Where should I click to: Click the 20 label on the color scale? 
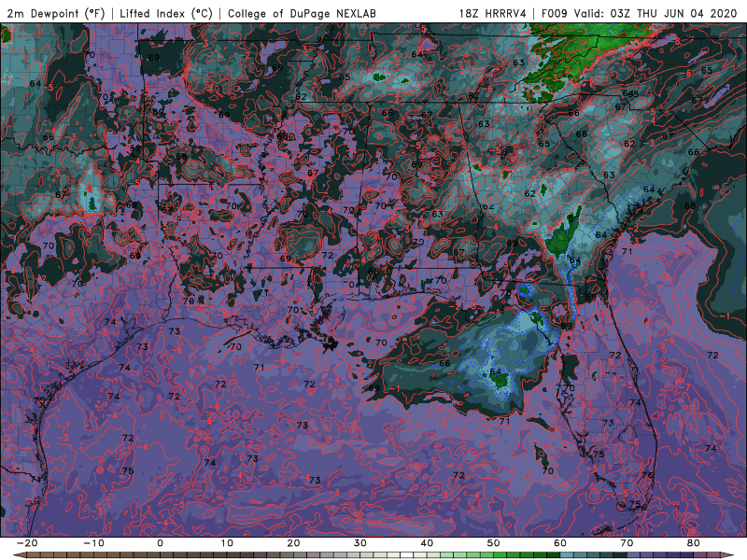293,543
